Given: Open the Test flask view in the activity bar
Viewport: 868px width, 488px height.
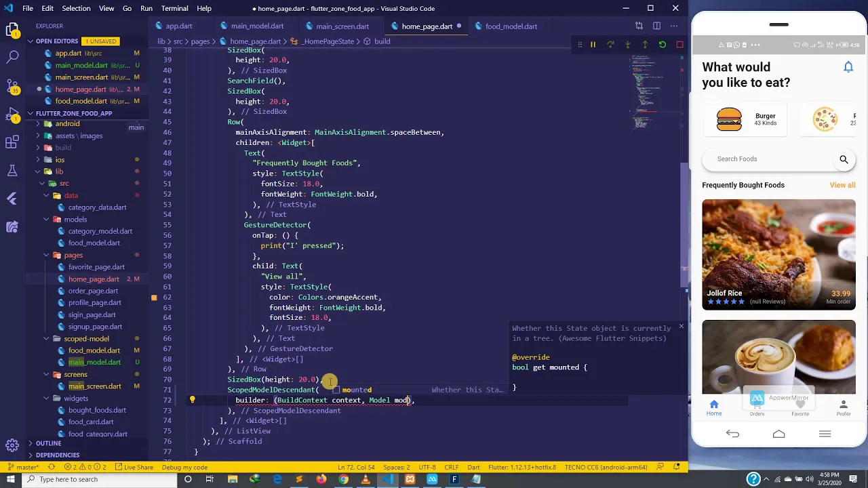Looking at the screenshot, I should (x=12, y=170).
